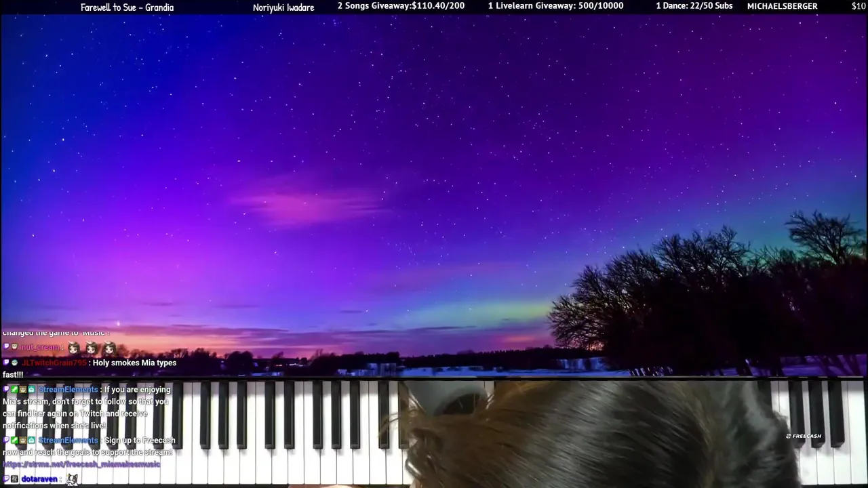The image size is (868, 488).
Task: Click the composer name "Noriyuki Iwadare"
Action: 283,8
